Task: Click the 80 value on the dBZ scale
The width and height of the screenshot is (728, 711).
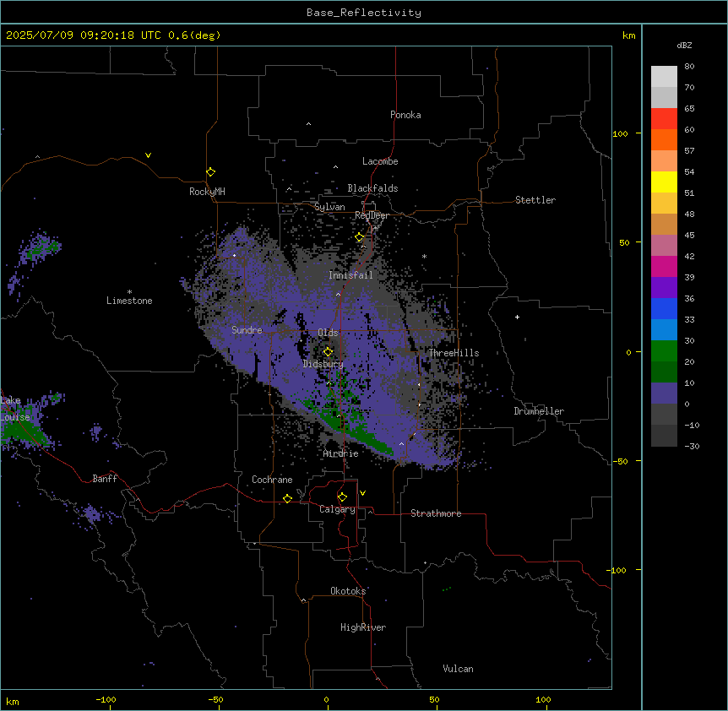Action: click(x=689, y=67)
